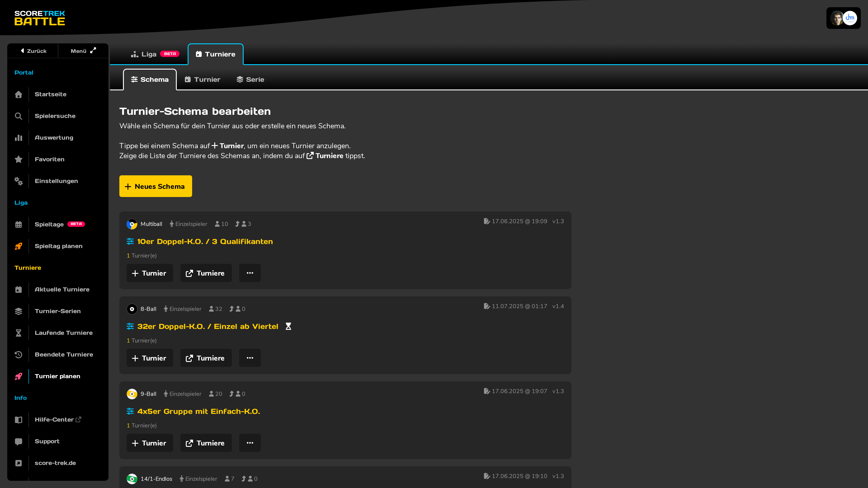Screen dimensions: 868x488
Task: Open Startseite home icon
Action: (19, 94)
